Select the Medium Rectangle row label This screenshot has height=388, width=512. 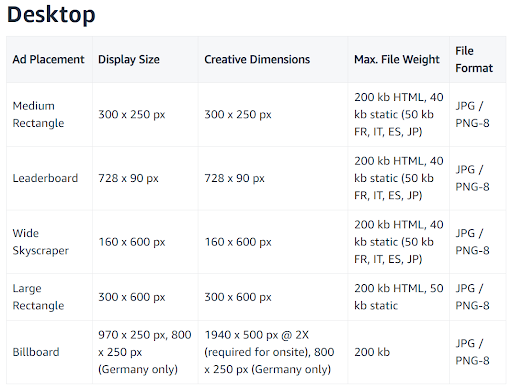pos(38,114)
